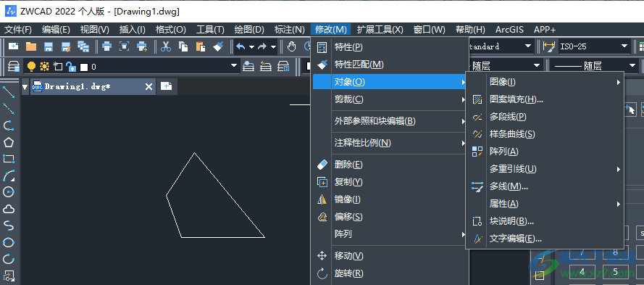Viewport: 644px width, 285px height.
Task: Open the 绘图(D) menu
Action: 249,30
